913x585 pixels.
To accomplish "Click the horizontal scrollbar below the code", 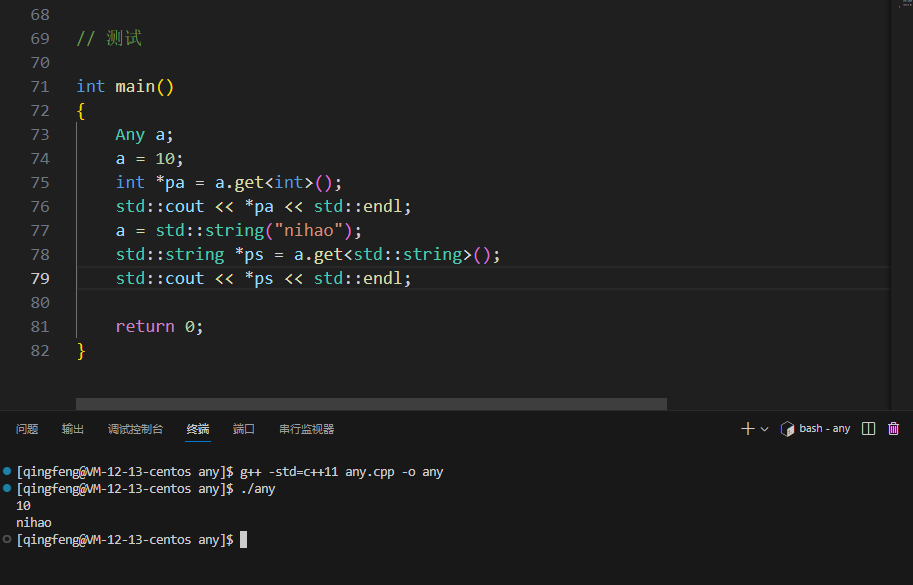I will click(x=370, y=403).
